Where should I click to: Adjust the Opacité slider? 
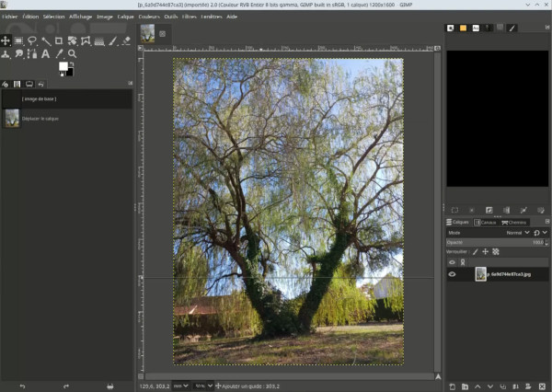click(x=495, y=242)
